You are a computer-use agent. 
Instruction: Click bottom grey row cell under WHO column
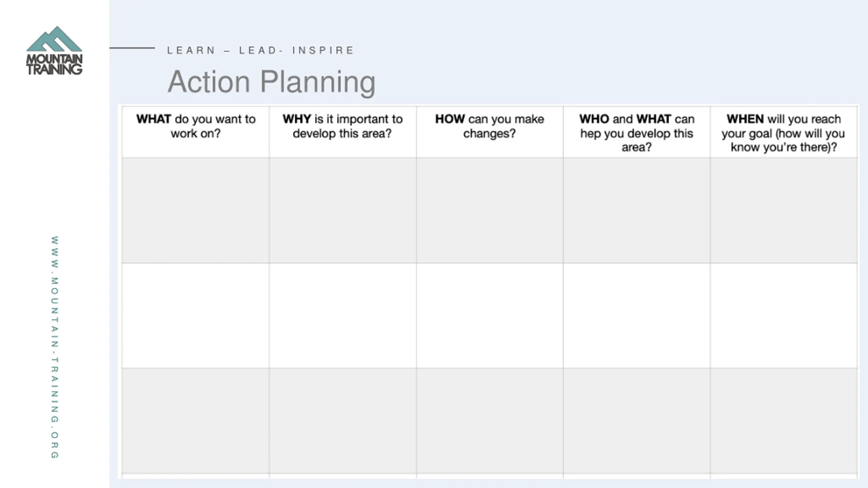pyautogui.click(x=636, y=421)
